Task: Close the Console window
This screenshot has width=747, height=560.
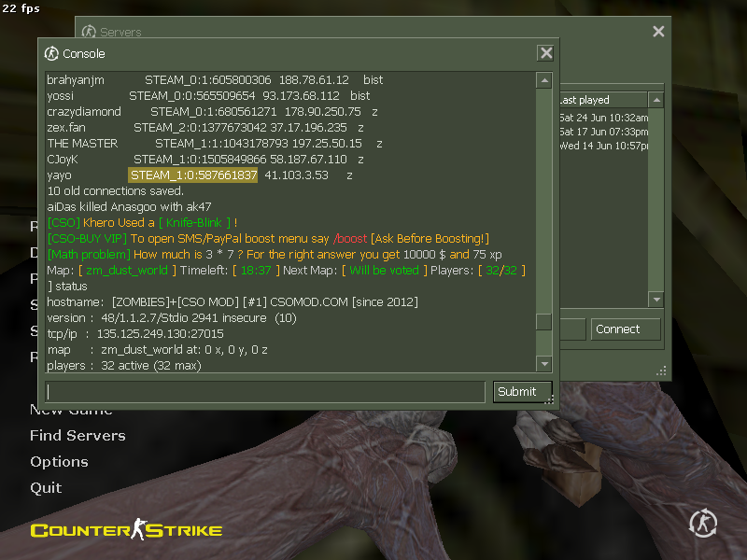Action: [545, 53]
